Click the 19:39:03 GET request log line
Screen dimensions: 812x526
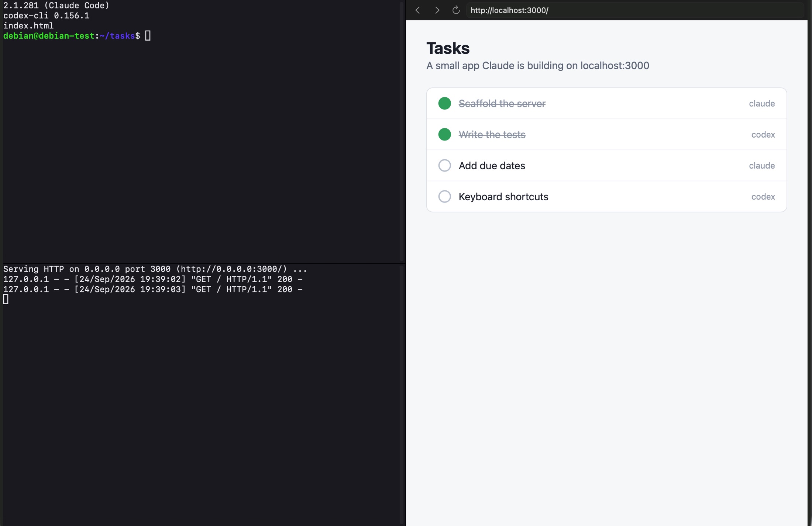pos(153,290)
